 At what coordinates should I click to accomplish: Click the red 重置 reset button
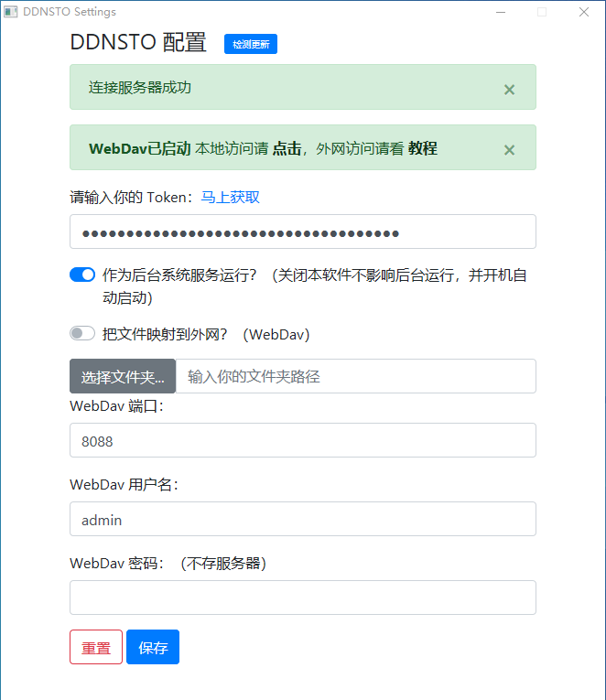pyautogui.click(x=96, y=647)
